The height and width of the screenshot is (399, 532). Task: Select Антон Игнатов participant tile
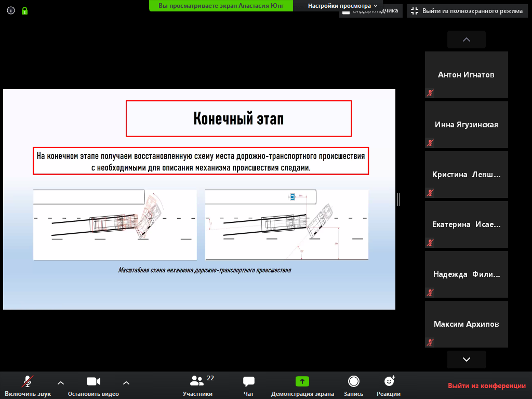[466, 75]
